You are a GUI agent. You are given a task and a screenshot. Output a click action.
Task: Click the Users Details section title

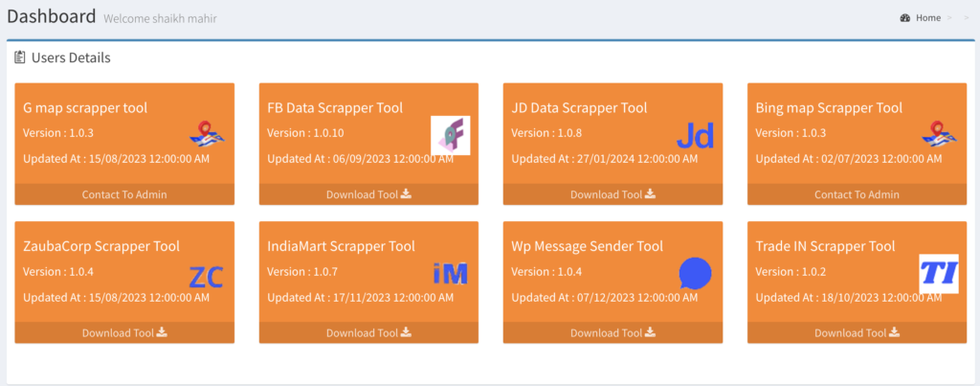[71, 57]
